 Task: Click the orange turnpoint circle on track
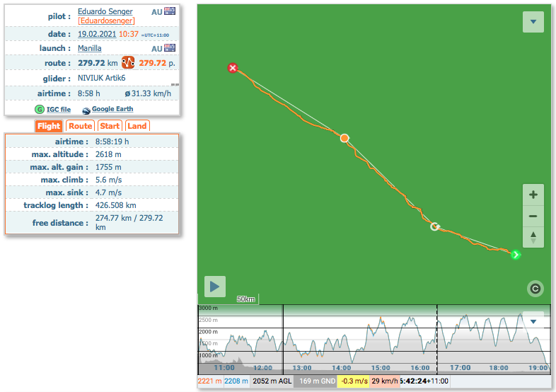(x=344, y=138)
